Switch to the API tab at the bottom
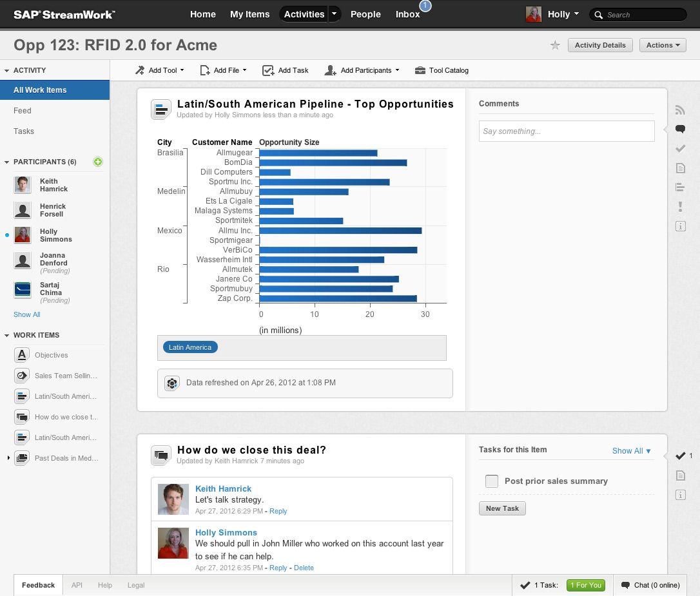700x596 pixels. pos(77,585)
